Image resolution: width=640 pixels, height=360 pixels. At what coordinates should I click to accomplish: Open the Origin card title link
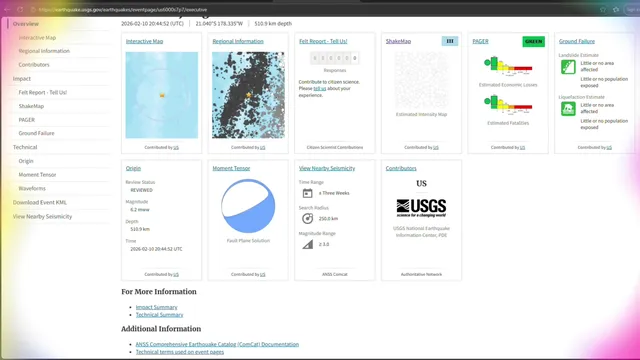point(133,168)
